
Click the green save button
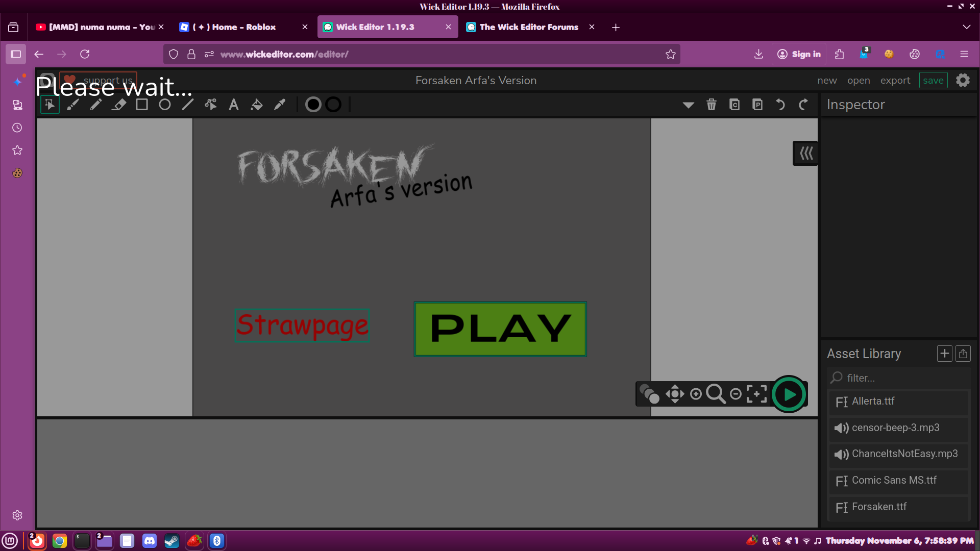[933, 81]
